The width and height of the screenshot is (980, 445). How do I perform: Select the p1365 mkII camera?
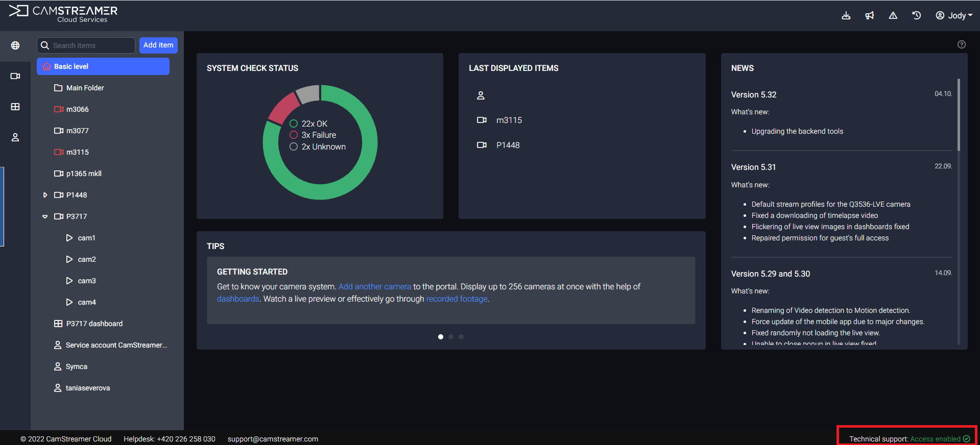tap(78, 174)
